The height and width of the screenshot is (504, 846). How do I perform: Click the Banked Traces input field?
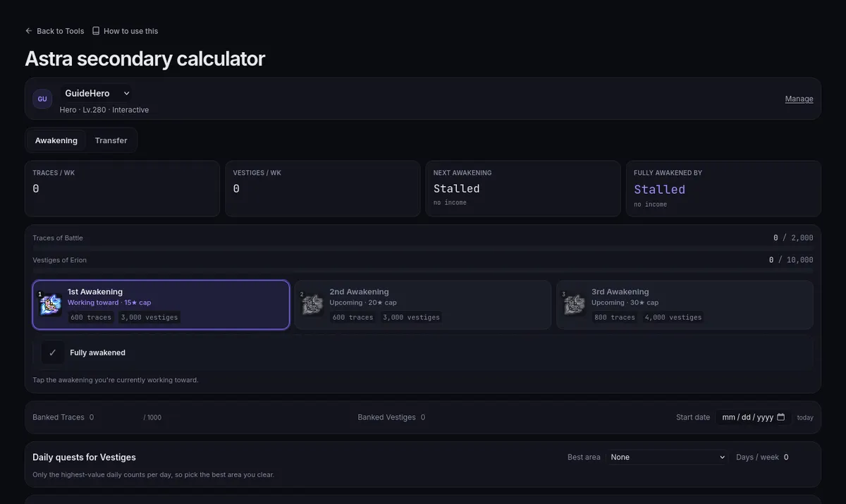coord(114,417)
